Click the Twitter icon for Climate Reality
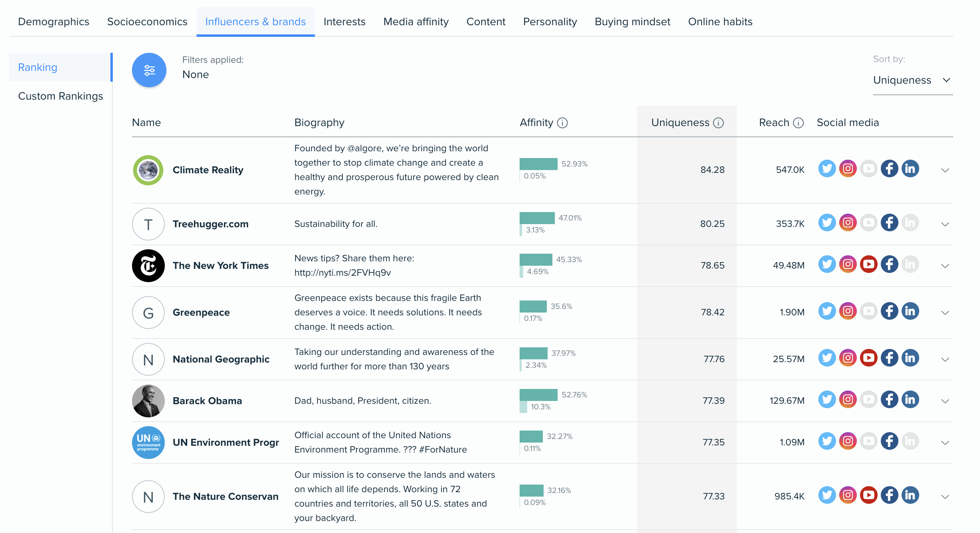980x533 pixels. pos(827,169)
